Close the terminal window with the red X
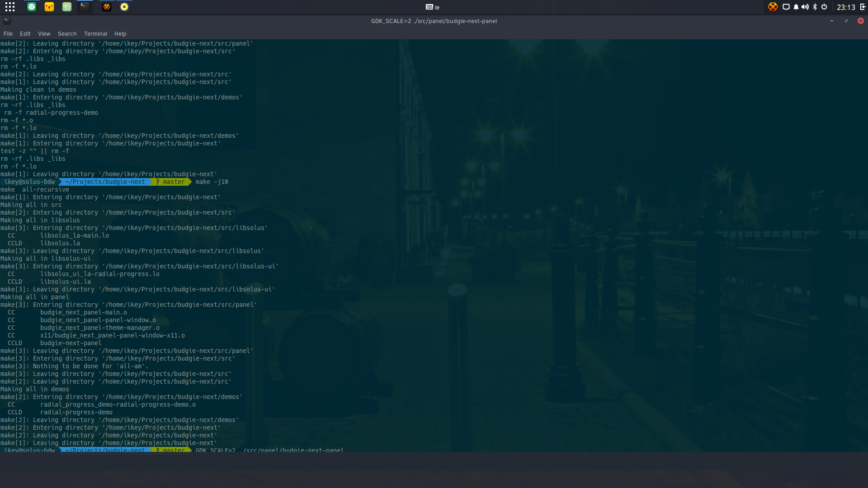868x488 pixels. click(861, 21)
